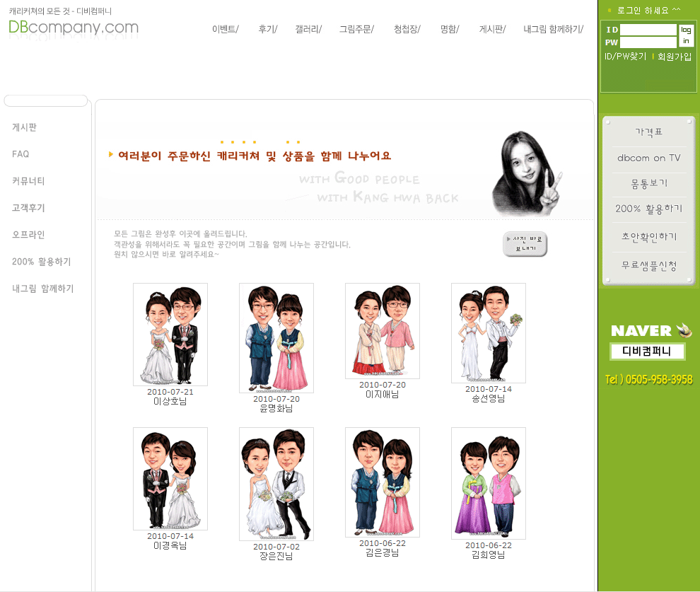The height and width of the screenshot is (592, 700).
Task: Select 내그림 함께하기 in the left sidebar
Action: tap(43, 289)
